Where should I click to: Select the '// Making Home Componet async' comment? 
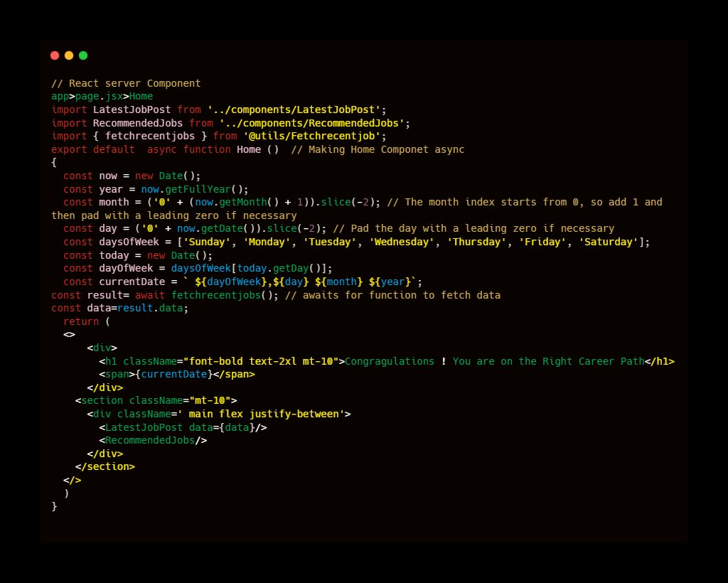click(378, 150)
